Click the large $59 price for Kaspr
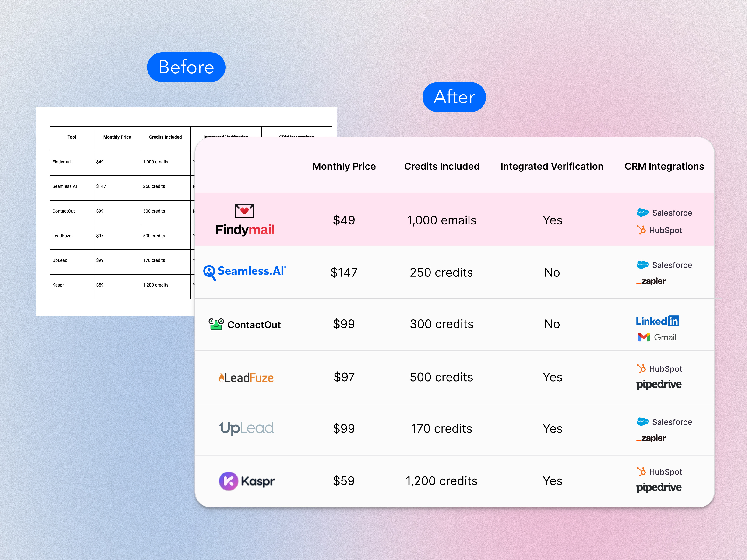This screenshot has width=747, height=560. point(344,481)
